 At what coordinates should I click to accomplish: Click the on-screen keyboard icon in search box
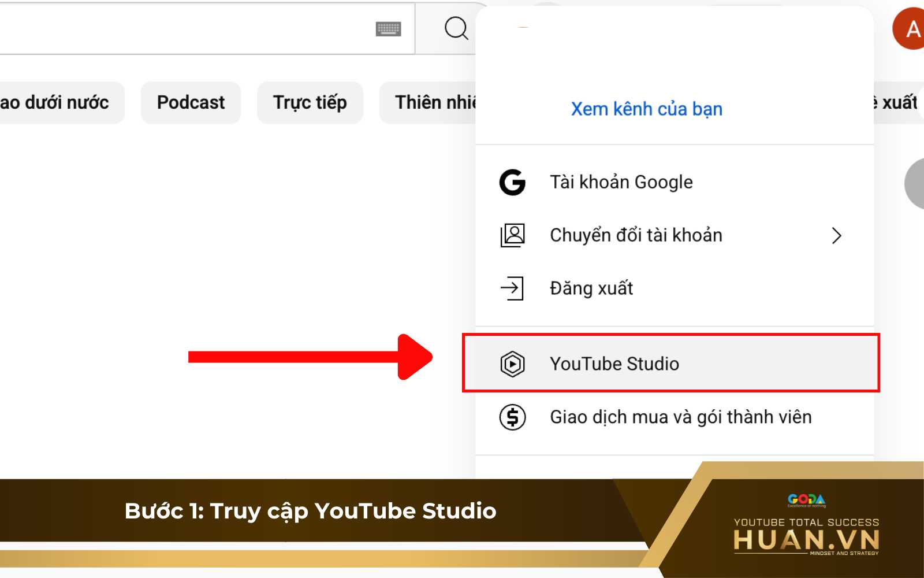click(388, 28)
